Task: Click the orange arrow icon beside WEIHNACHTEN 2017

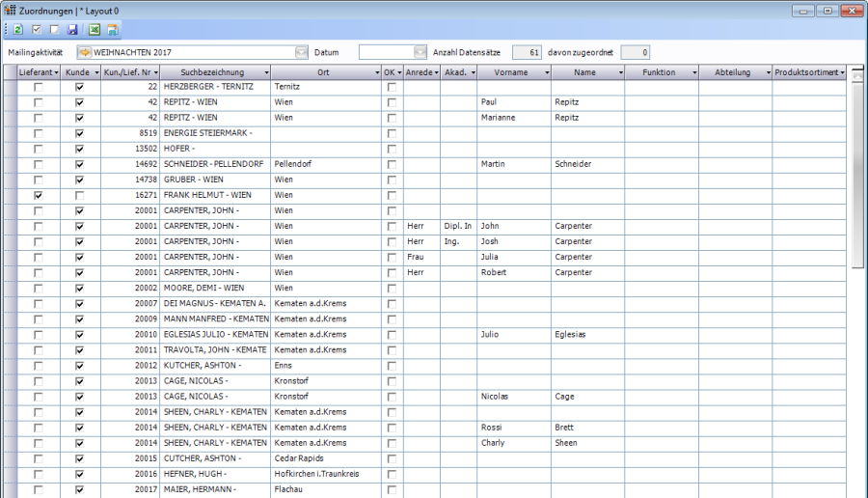Action: pyautogui.click(x=84, y=52)
